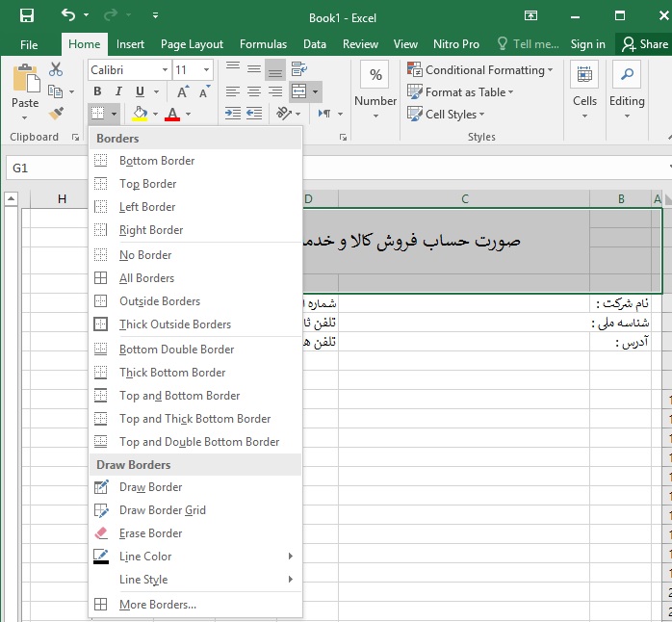
Task: Click Increase Font Size icon
Action: coord(183,91)
